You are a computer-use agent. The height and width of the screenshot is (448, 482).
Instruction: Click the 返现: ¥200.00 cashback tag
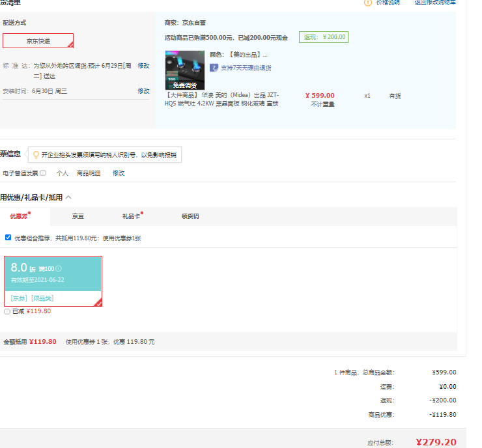pos(324,37)
